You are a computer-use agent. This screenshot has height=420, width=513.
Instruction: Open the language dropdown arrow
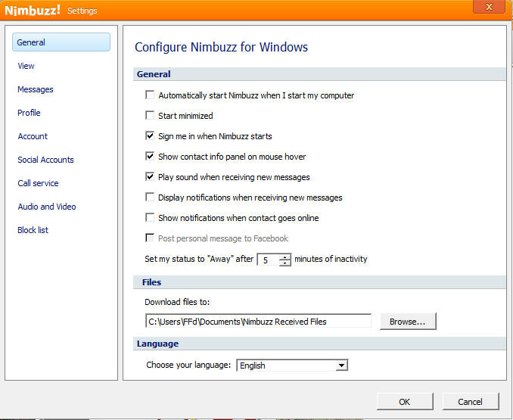(341, 365)
